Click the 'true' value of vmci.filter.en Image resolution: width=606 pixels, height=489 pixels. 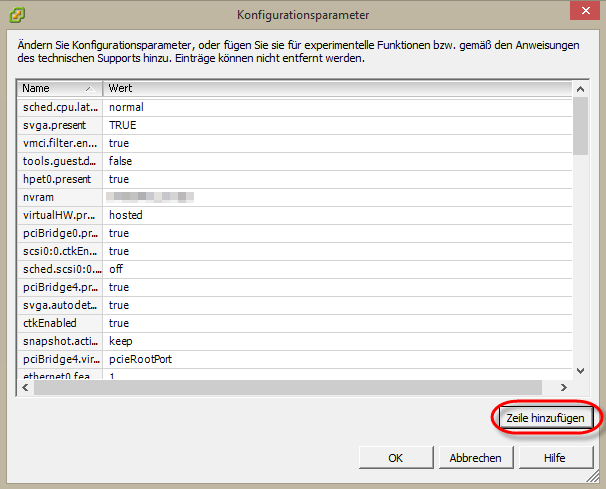pos(119,143)
